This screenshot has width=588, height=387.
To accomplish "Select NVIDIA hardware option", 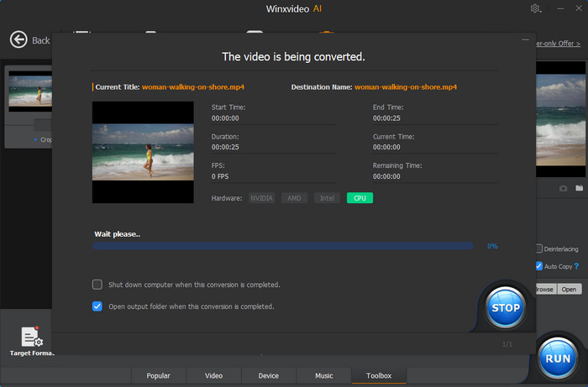I will tap(262, 198).
